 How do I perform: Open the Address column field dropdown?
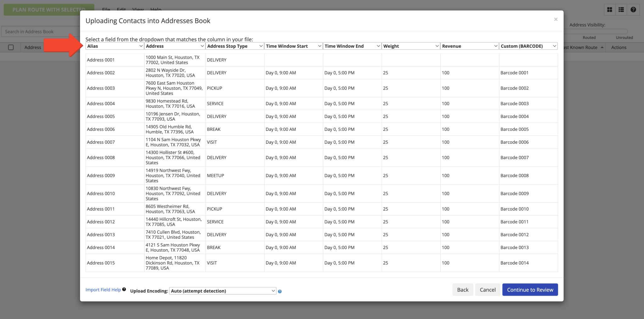click(175, 46)
